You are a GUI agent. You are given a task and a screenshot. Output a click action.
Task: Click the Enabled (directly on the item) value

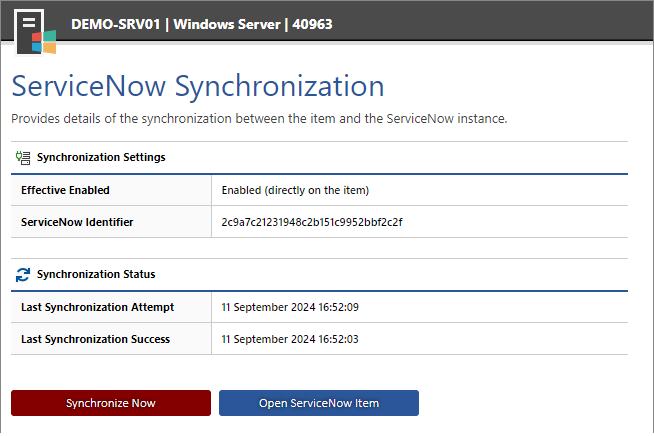coord(295,190)
